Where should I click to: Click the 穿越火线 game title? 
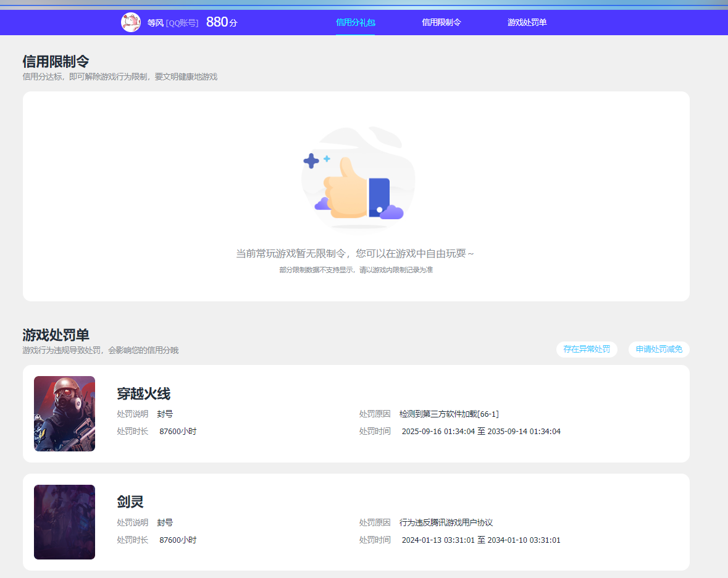tap(143, 394)
